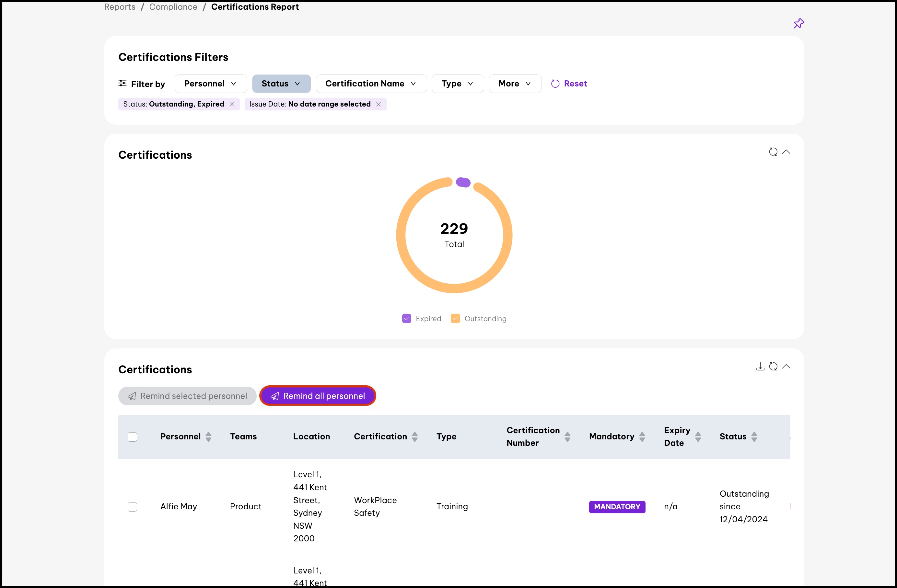
Task: Go to Compliance breadcrumb
Action: [173, 7]
